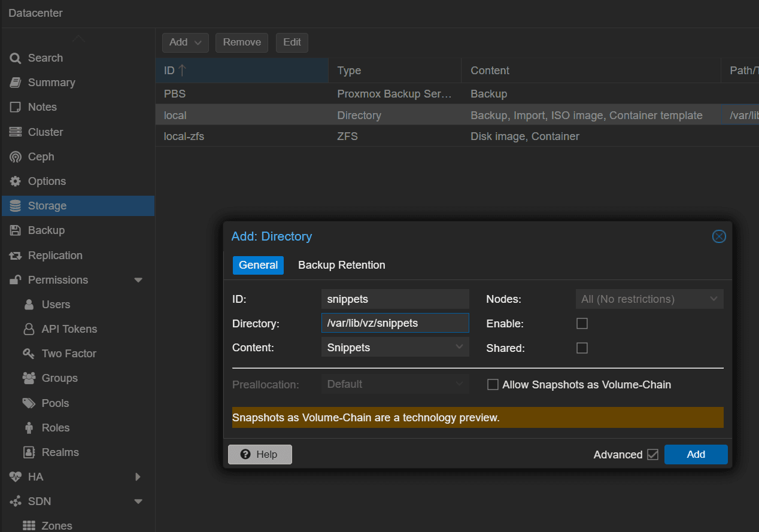Open the Ceph icon in sidebar
This screenshot has width=759, height=532.
pos(16,157)
